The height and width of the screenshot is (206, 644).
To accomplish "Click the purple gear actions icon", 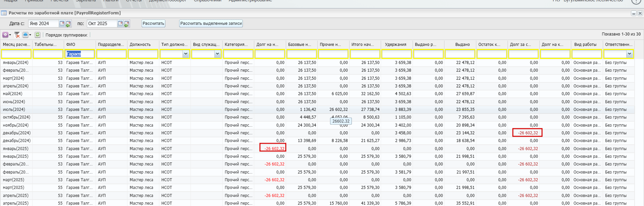I will click(5, 35).
